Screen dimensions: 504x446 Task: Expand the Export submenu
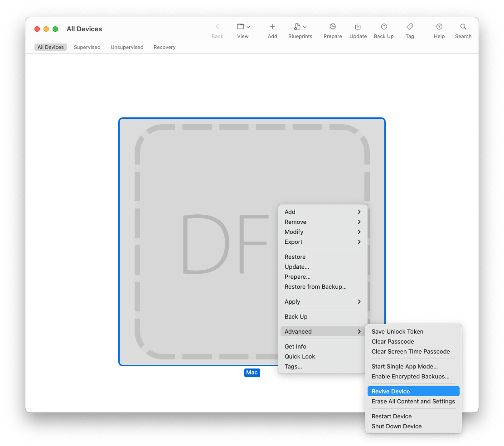pyautogui.click(x=323, y=242)
